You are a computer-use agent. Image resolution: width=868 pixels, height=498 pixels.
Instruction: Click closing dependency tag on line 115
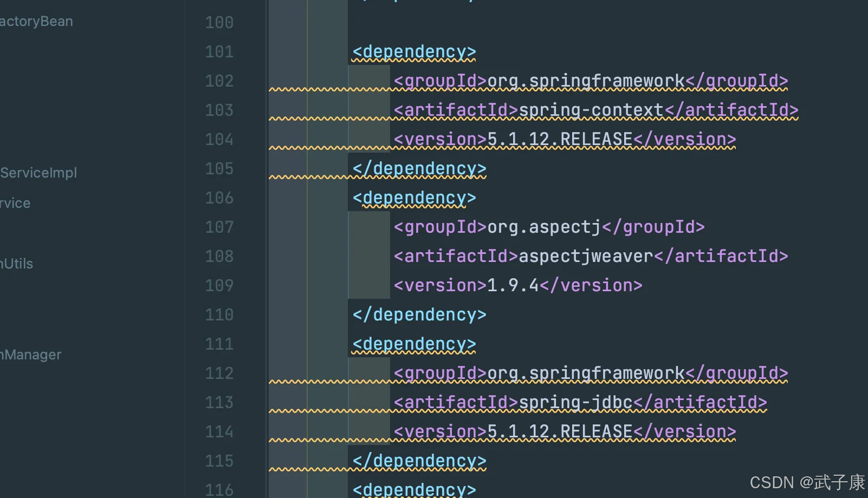pyautogui.click(x=419, y=461)
